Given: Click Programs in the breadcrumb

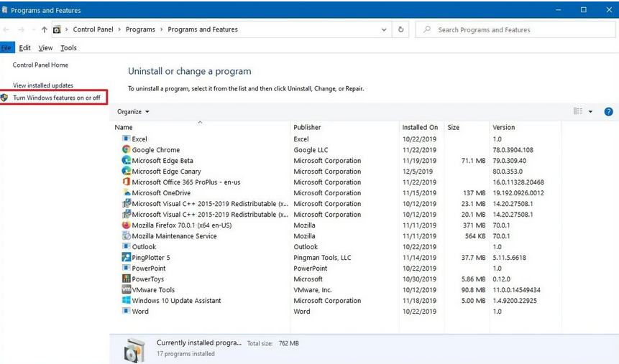Looking at the screenshot, I should tap(140, 29).
